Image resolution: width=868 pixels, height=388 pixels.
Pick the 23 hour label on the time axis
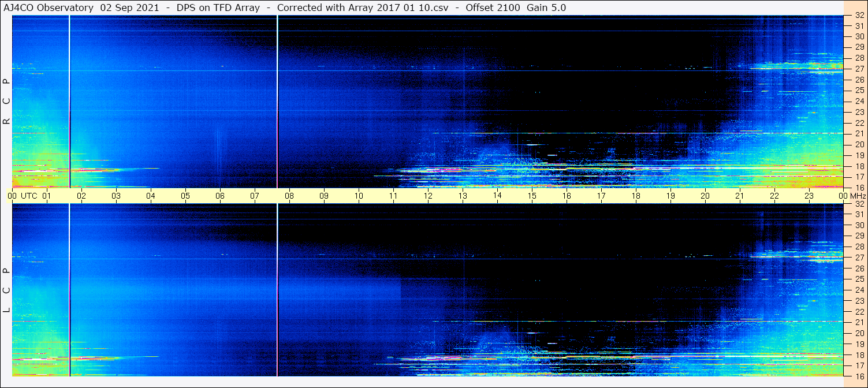[809, 196]
